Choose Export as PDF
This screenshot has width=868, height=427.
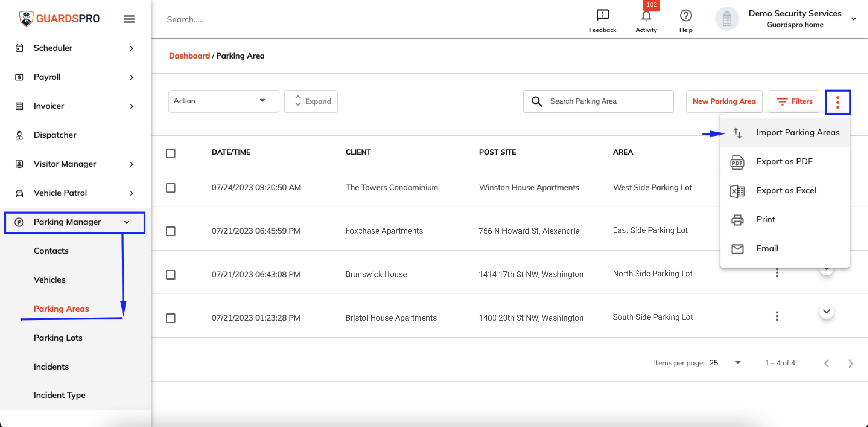(x=785, y=162)
